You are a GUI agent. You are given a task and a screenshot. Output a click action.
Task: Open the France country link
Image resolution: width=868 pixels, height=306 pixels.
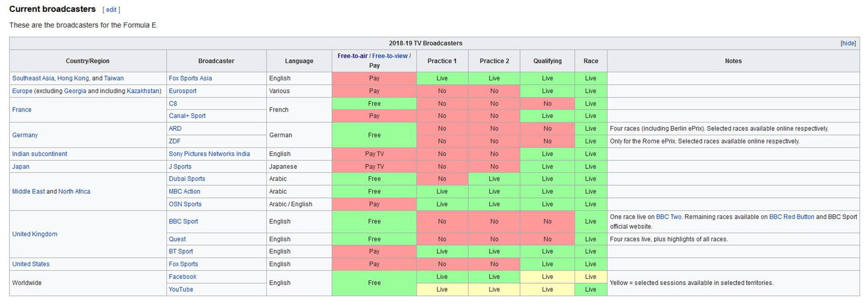[22, 110]
